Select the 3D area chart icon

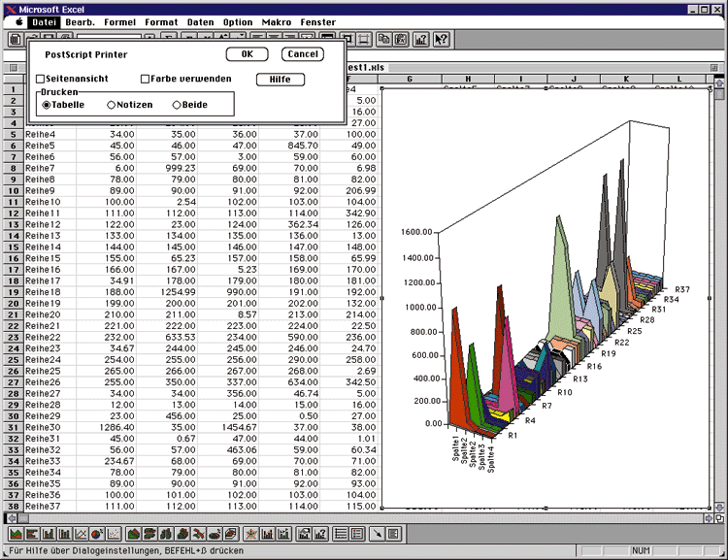tap(134, 534)
